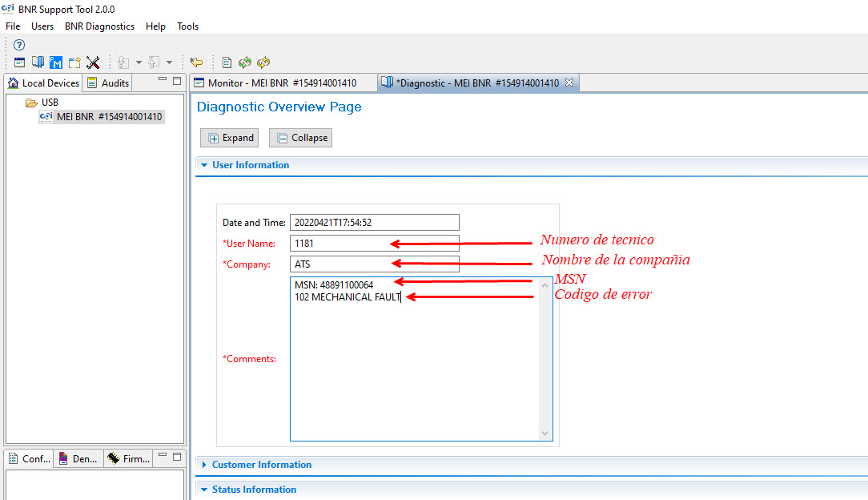Image resolution: width=868 pixels, height=500 pixels.
Task: Open the Tools menu
Action: coord(187,26)
